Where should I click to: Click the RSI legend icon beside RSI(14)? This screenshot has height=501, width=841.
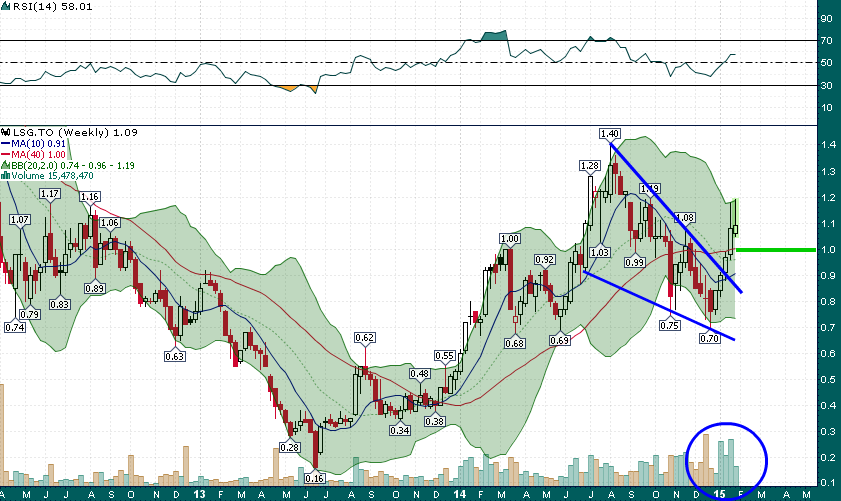point(4,7)
